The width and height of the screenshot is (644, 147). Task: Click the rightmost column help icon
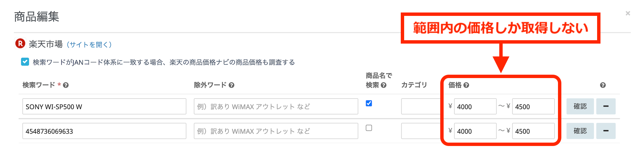(603, 85)
